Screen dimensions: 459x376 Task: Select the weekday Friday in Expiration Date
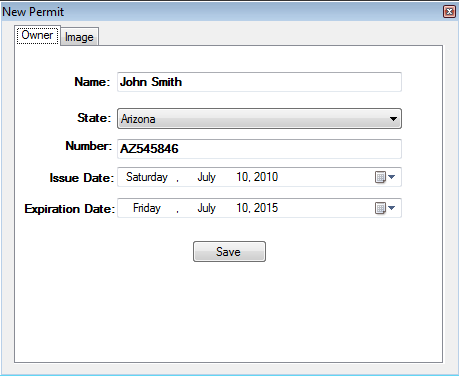point(147,208)
